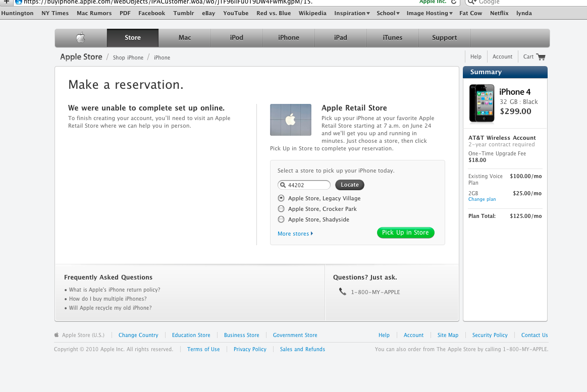Open the NY Times bookmark
587x392 pixels.
55,13
